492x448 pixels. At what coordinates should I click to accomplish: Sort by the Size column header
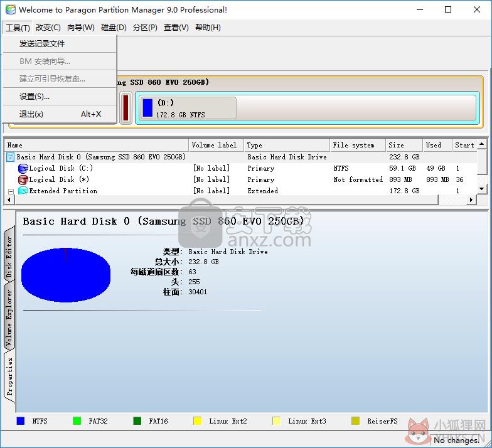[404, 146]
